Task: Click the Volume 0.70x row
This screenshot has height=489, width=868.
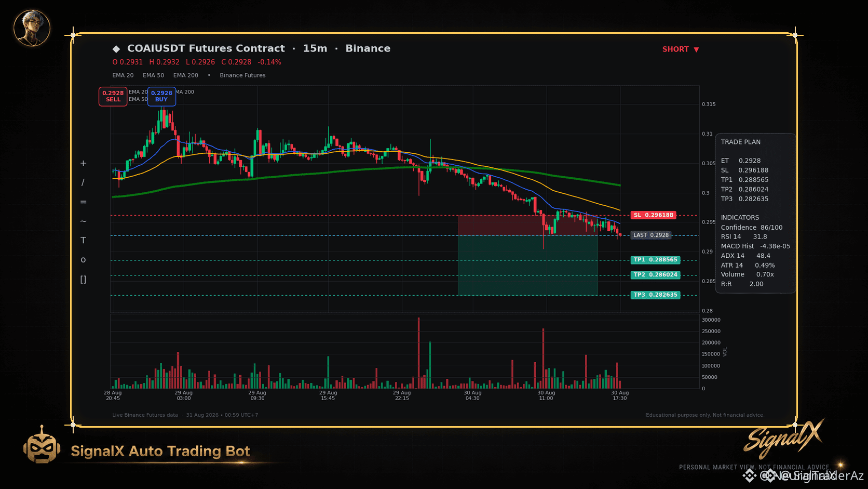Action: (747, 274)
